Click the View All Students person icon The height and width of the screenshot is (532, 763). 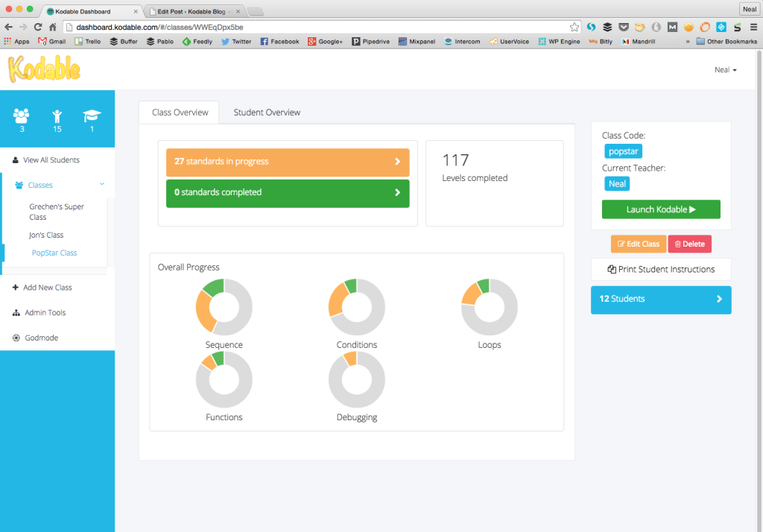[16, 159]
